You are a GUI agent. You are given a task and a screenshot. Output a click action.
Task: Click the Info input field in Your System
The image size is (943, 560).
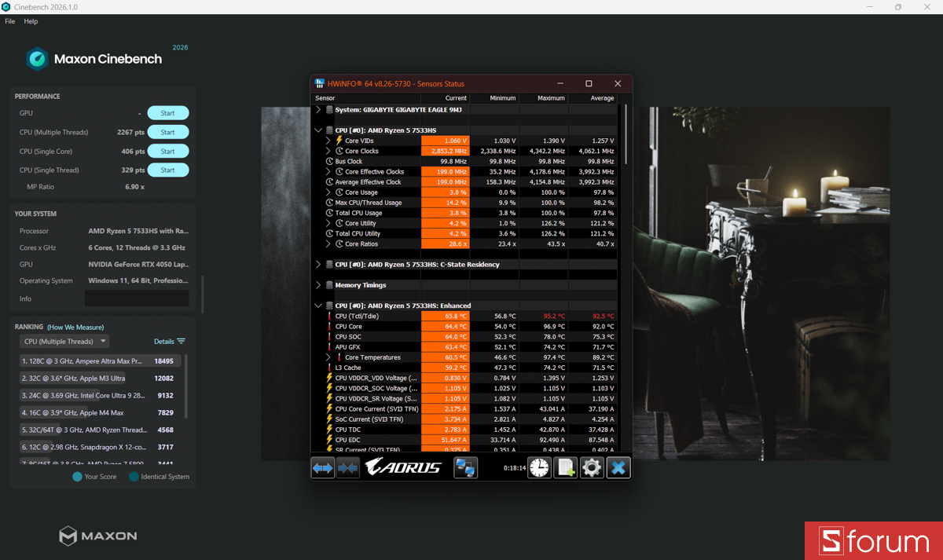click(x=137, y=298)
